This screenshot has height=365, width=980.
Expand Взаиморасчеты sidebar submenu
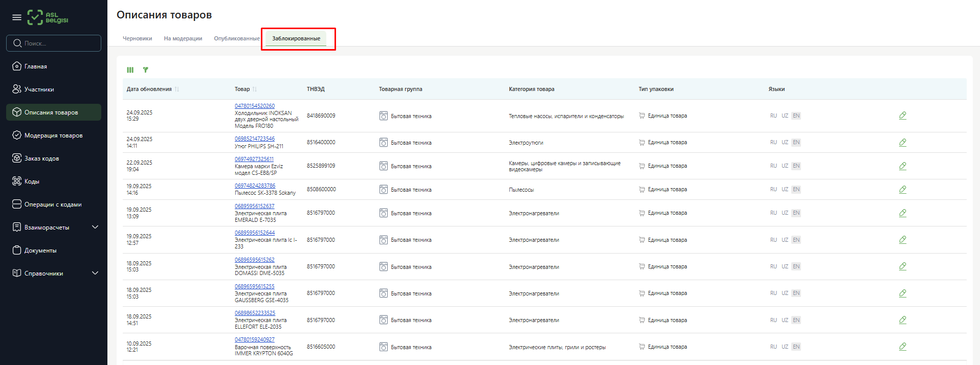tap(95, 227)
